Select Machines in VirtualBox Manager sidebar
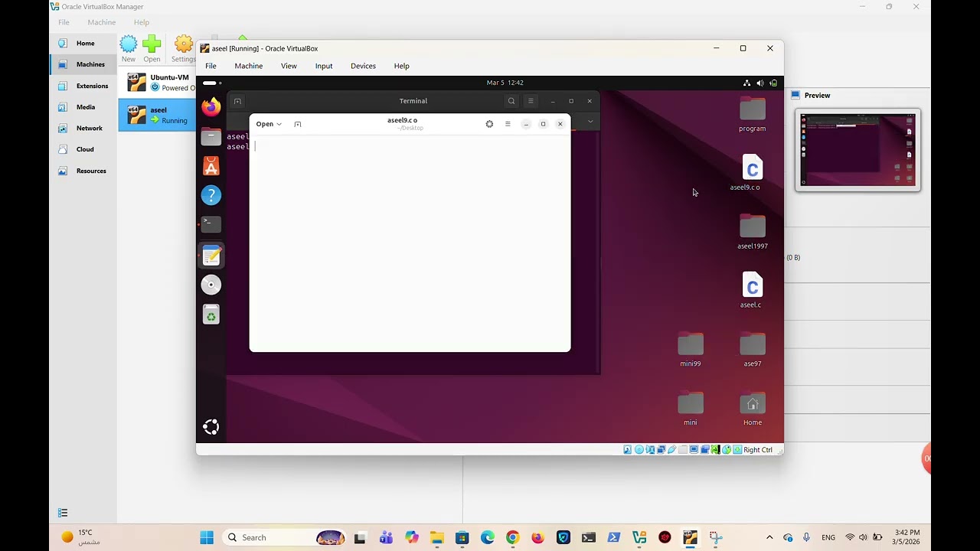980x551 pixels. 83,64
